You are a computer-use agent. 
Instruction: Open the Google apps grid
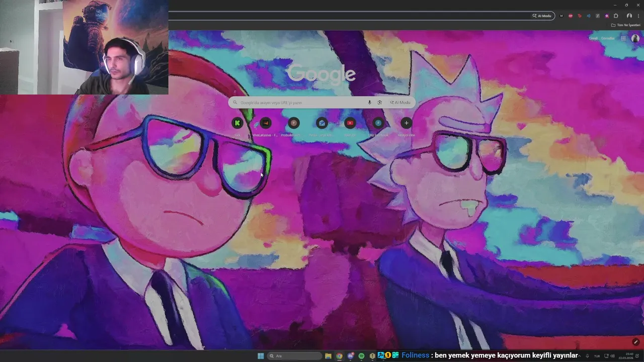coord(623,38)
